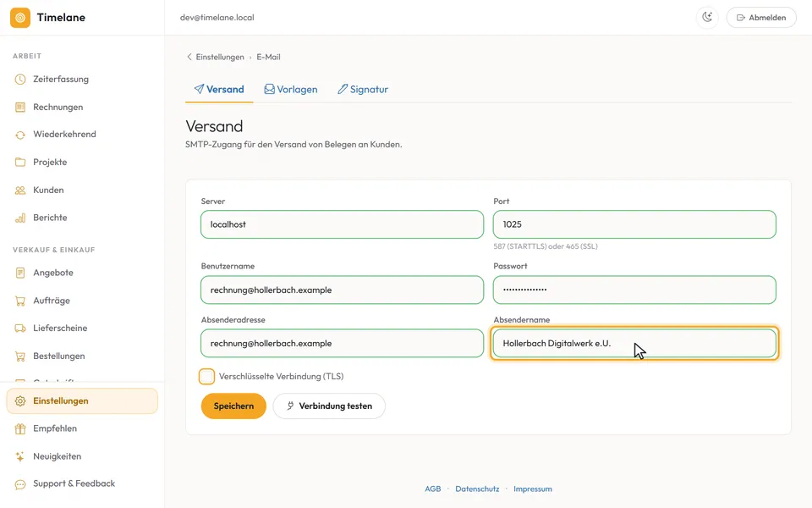Viewport: 812px width, 508px height.
Task: Toggle dark mode moon icon
Action: tap(707, 17)
